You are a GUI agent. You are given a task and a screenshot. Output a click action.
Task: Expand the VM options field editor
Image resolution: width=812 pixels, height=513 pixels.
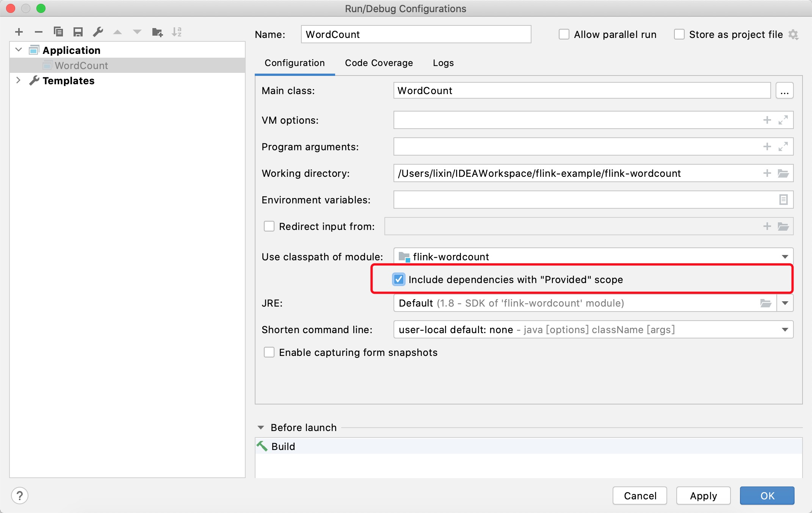pyautogui.click(x=783, y=120)
